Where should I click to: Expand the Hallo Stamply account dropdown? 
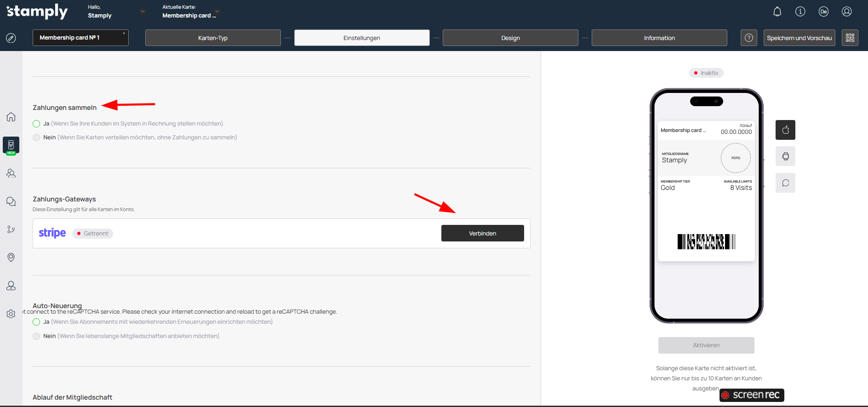click(x=143, y=11)
